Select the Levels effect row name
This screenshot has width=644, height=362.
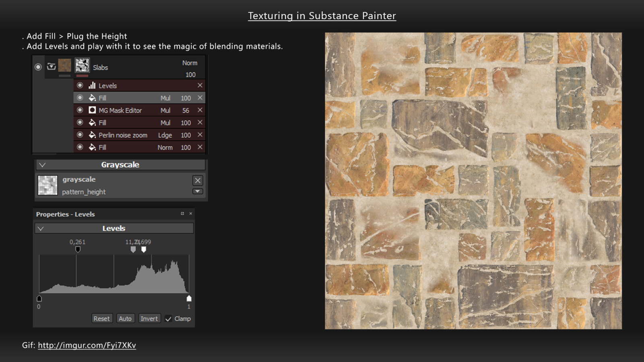click(107, 86)
